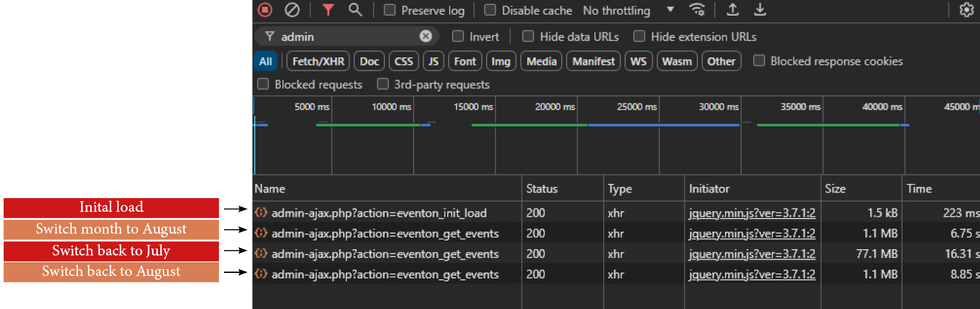Open jquery initiator link in 6.75 s row

752,234
